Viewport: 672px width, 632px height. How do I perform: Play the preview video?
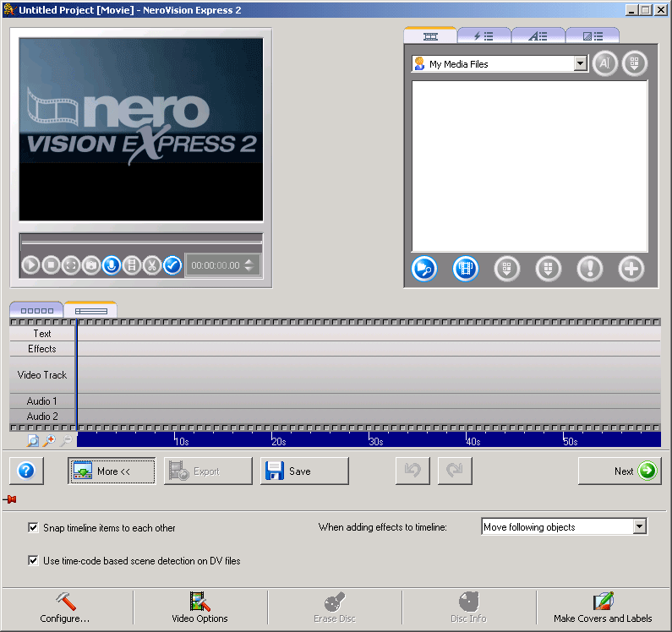coord(31,265)
